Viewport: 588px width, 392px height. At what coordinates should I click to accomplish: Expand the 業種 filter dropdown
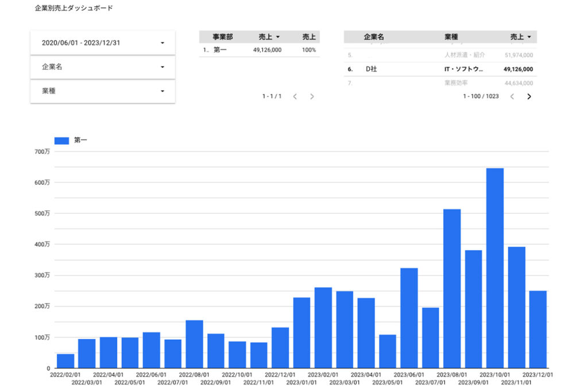102,91
